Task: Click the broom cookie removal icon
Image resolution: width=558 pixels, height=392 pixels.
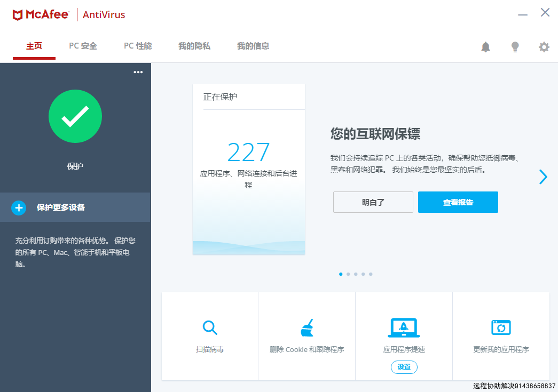Action: pos(306,327)
